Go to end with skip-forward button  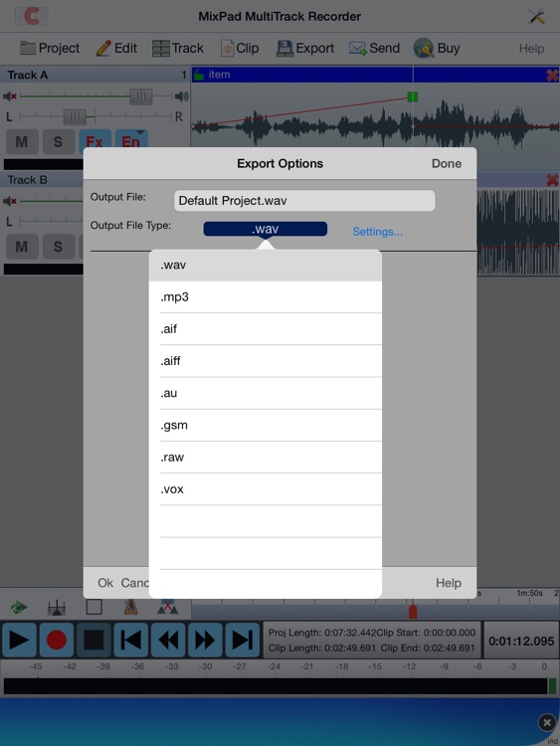pos(242,640)
